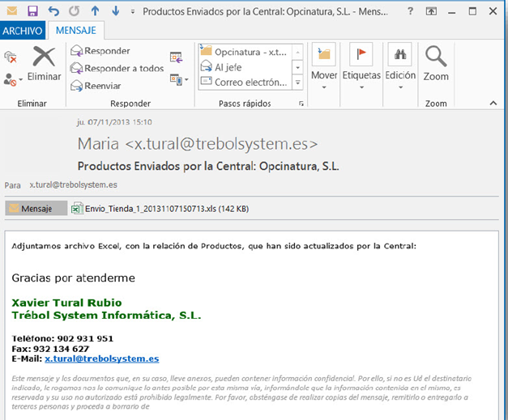Click Responder a todos

(117, 68)
